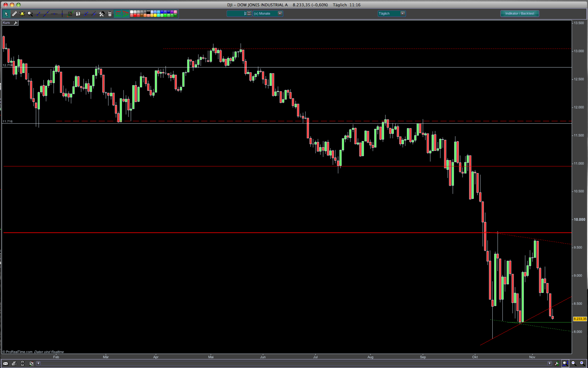The height and width of the screenshot is (368, 588).
Task: Click the scroll left arrow on timeline scrollbar
Action: tap(39, 363)
